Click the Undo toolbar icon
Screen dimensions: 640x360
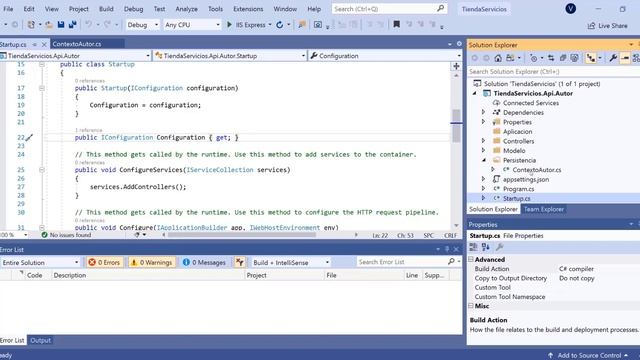click(88, 25)
